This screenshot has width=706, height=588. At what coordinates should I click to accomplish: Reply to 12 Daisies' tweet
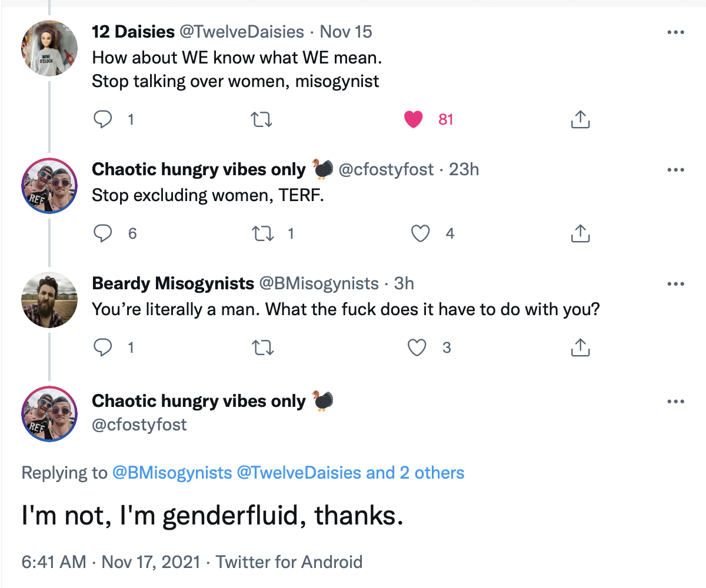(104, 119)
